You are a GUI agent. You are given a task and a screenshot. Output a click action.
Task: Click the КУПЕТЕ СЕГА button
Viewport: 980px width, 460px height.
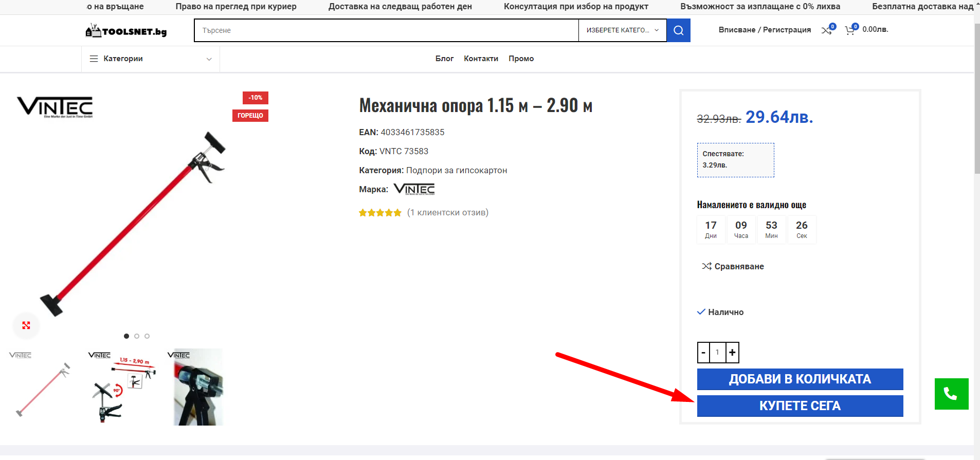click(x=800, y=406)
